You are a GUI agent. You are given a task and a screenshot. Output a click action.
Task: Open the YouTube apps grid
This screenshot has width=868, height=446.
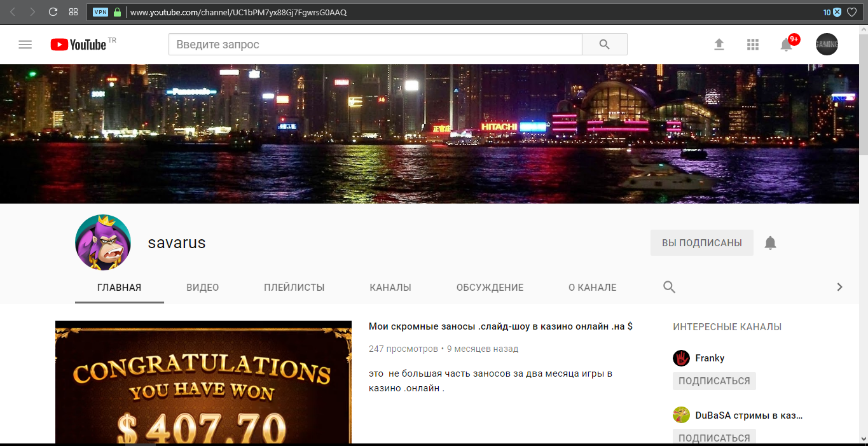click(753, 45)
